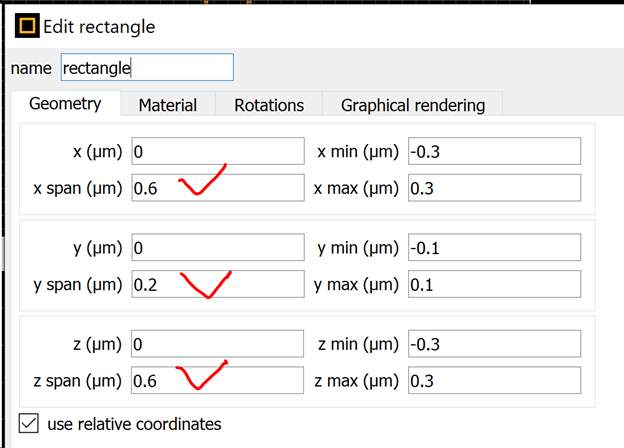Screen dimensions: 624x448
Task: Open the Rotations tab
Action: [269, 105]
